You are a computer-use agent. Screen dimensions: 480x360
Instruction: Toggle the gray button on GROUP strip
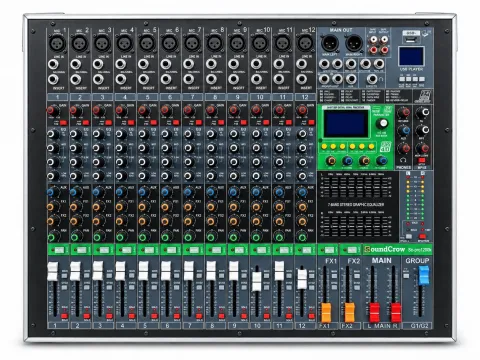click(x=406, y=276)
